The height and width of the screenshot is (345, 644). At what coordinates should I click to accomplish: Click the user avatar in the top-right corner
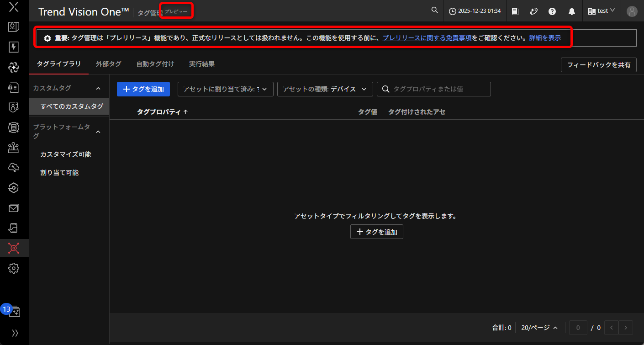coord(632,11)
